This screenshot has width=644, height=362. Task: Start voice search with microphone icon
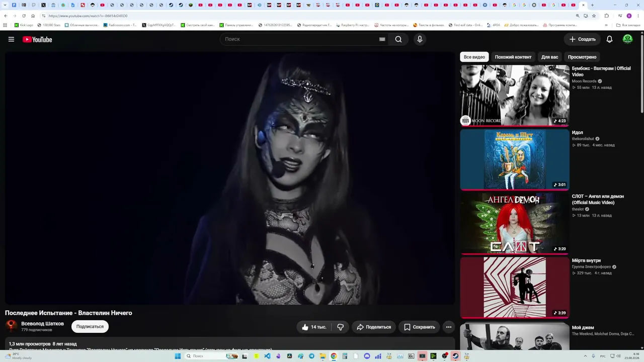[x=420, y=39]
